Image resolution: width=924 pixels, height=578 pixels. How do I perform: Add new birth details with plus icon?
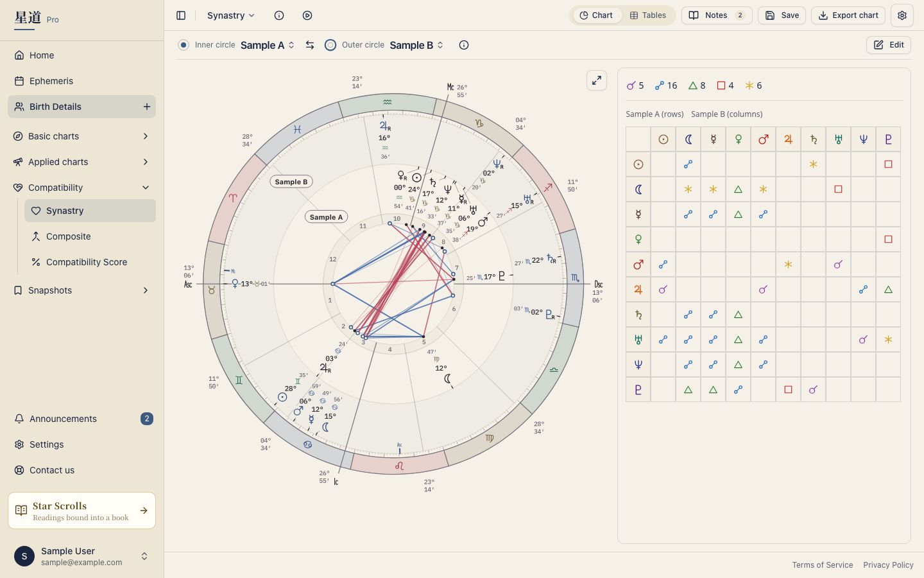(147, 107)
